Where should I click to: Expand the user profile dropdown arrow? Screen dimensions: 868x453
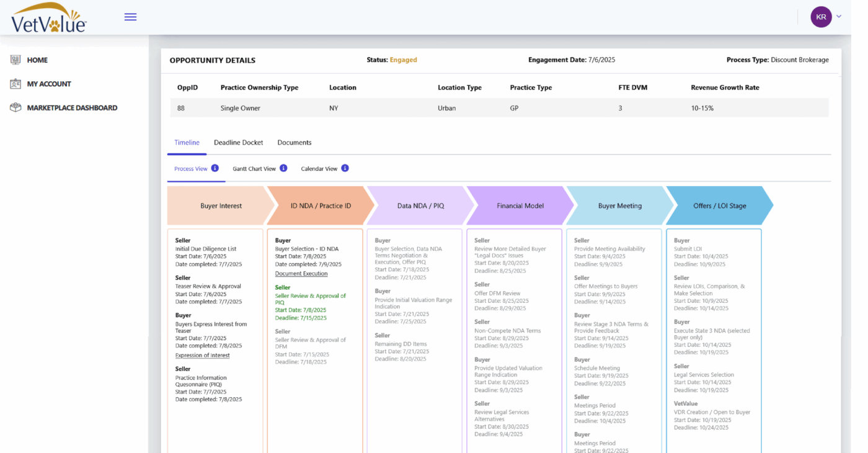click(839, 17)
